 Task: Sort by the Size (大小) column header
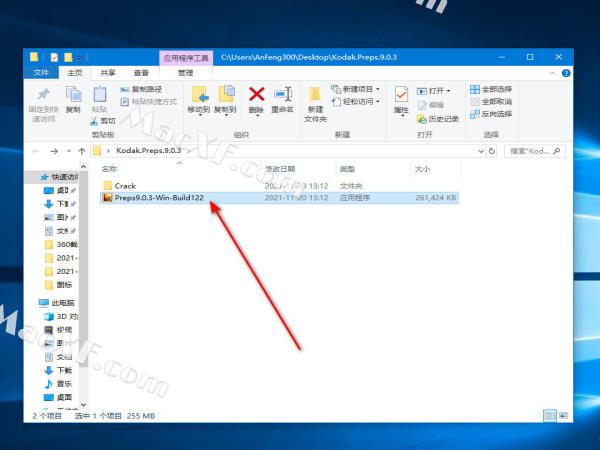pyautogui.click(x=422, y=169)
